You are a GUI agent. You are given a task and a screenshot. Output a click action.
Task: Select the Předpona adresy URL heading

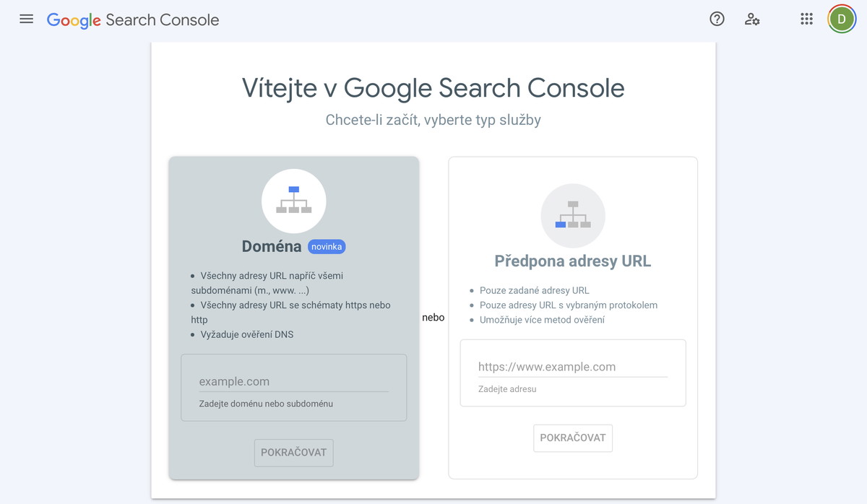(x=573, y=261)
